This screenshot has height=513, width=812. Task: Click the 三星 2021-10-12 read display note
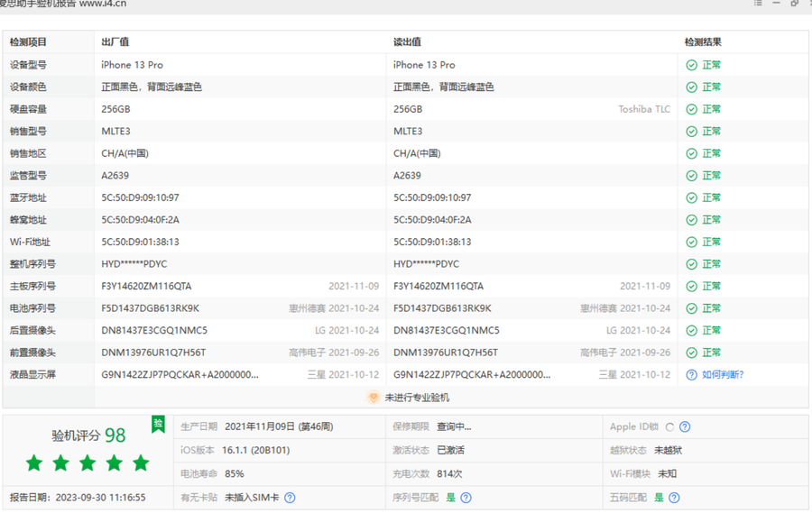[635, 375]
